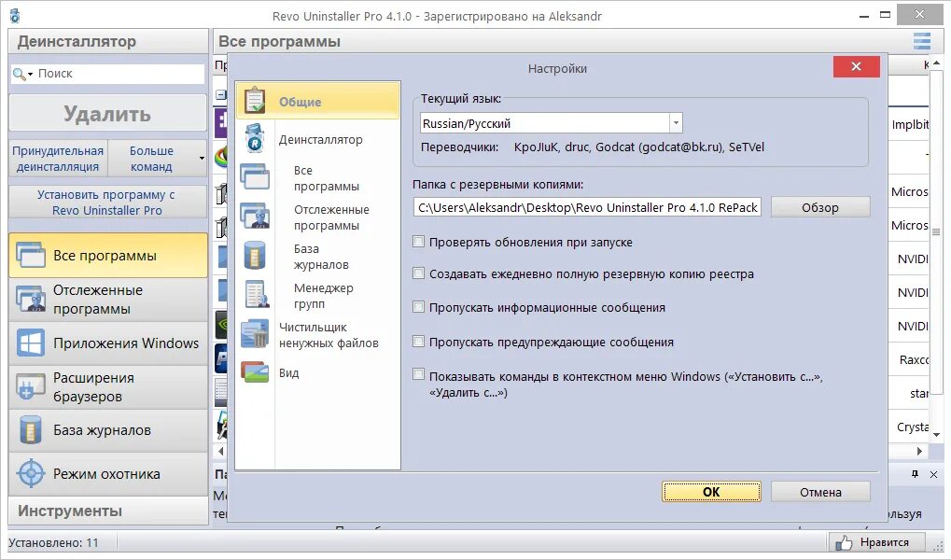951x560 pixels.
Task: Collapse the group in the programs list
Action: [221, 94]
